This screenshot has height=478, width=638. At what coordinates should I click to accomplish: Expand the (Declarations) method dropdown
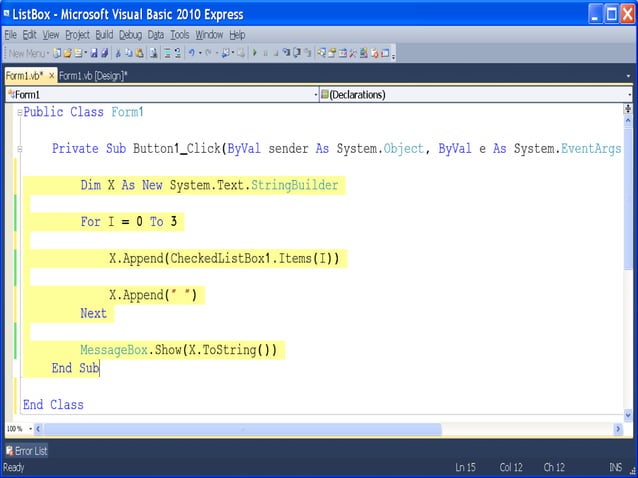coord(629,95)
